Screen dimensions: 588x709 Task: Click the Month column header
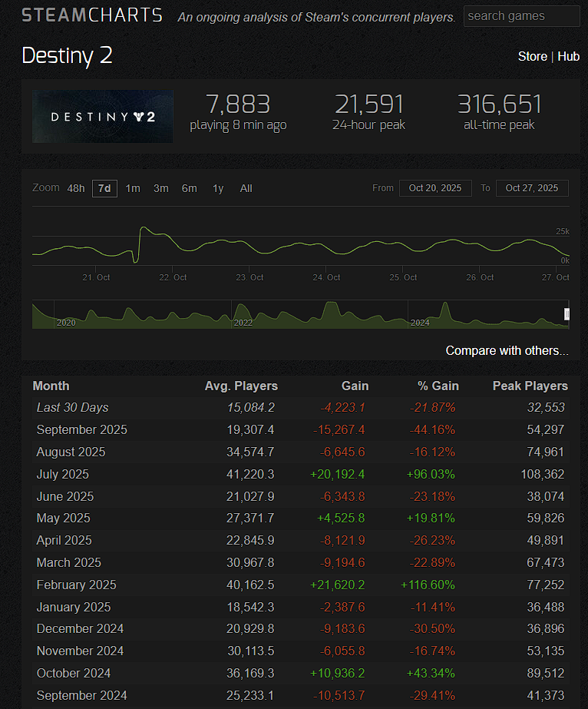51,386
